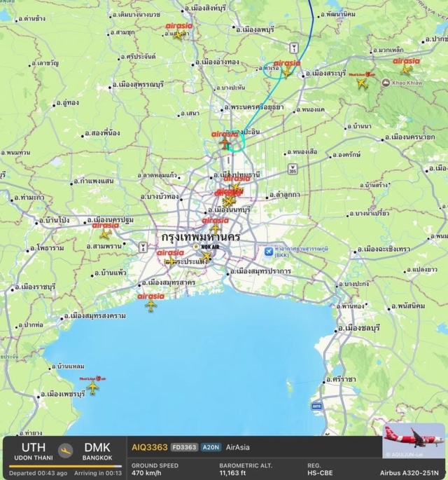The height and width of the screenshot is (480, 448).
Task: Select the Thai Lion Air plane near Khao Khiaw
Action: tap(362, 83)
